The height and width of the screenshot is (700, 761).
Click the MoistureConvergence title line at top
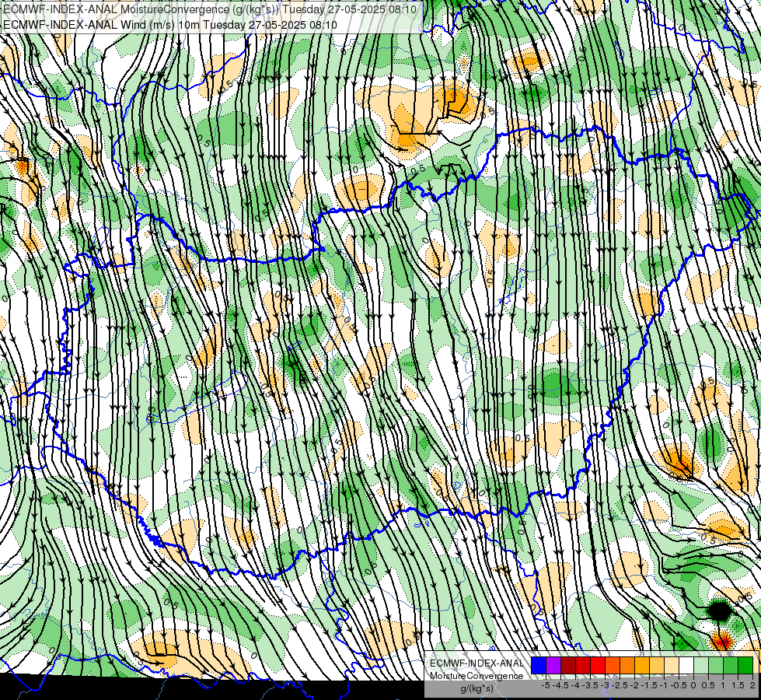coord(209,9)
